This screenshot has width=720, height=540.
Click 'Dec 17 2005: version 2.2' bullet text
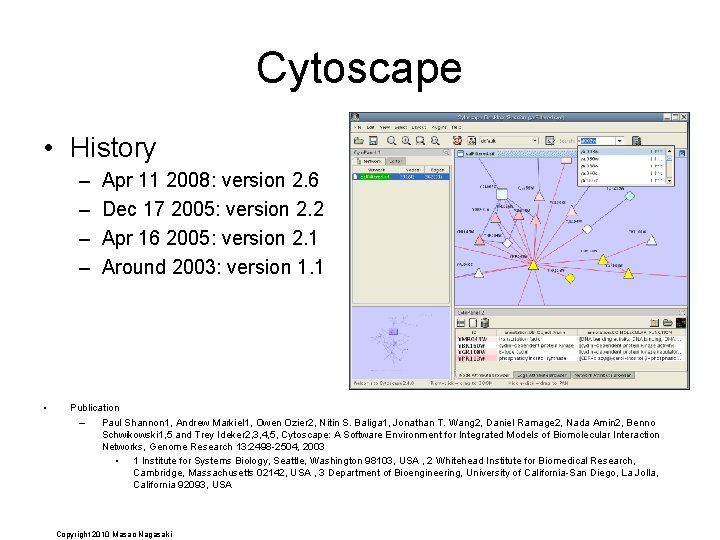tap(213, 209)
